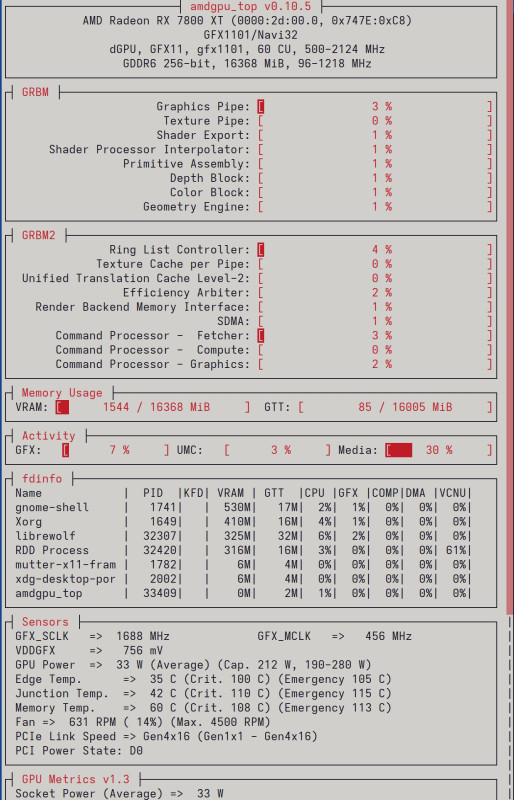Click Command Processor - Graphics label
The height and width of the screenshot is (800, 514).
(153, 363)
